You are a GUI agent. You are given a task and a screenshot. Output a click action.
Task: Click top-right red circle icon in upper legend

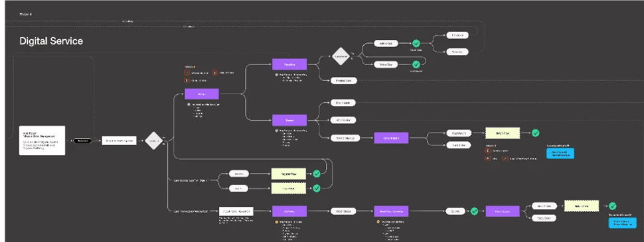[x=215, y=73]
